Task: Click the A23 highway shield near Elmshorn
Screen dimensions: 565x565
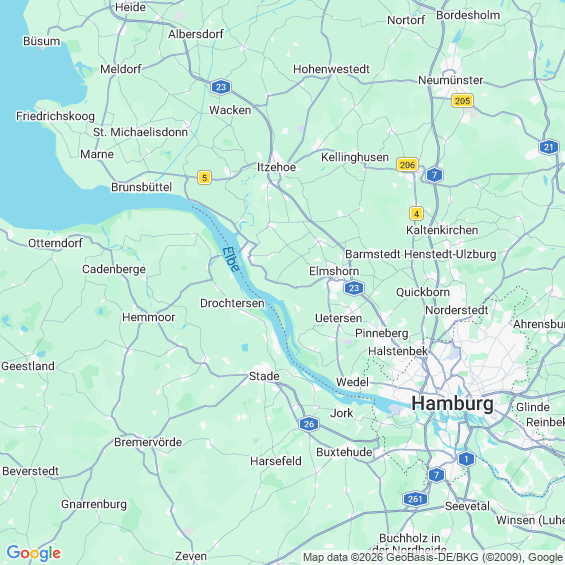Action: (x=354, y=288)
